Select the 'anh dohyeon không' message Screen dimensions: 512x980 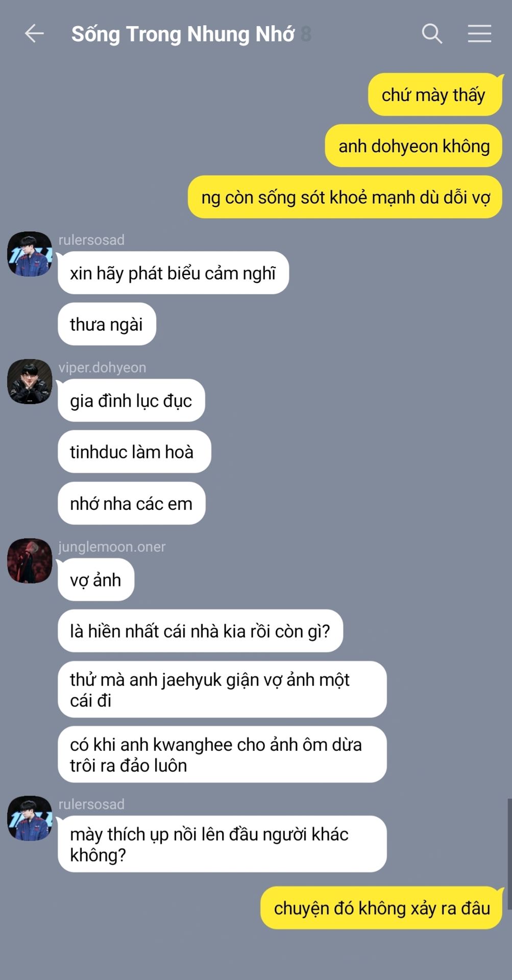(413, 146)
